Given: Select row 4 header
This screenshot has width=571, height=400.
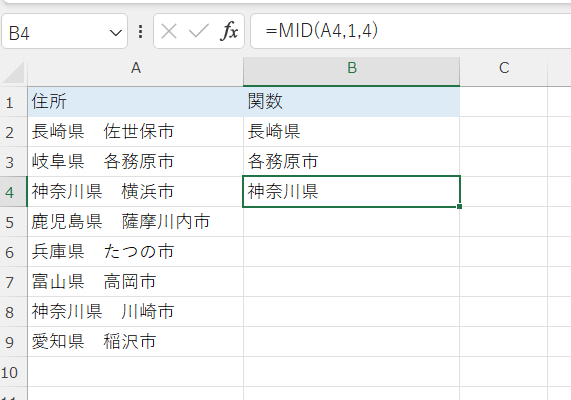Looking at the screenshot, I should (x=13, y=192).
